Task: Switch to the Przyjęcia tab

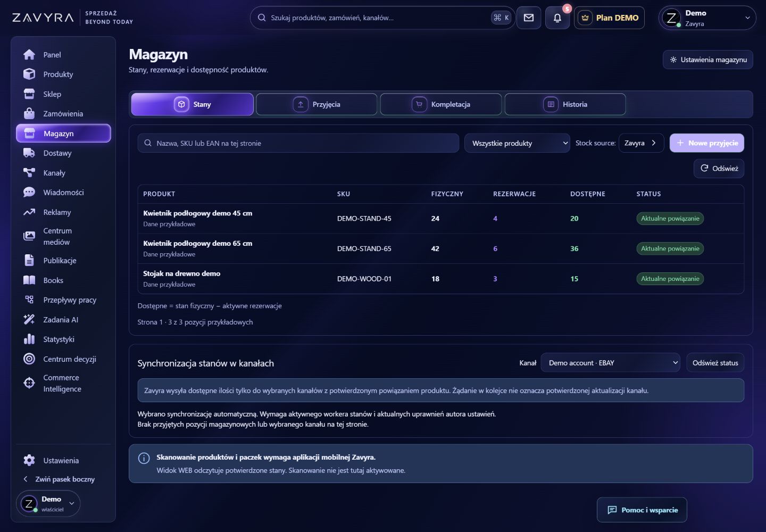Action: click(x=317, y=104)
